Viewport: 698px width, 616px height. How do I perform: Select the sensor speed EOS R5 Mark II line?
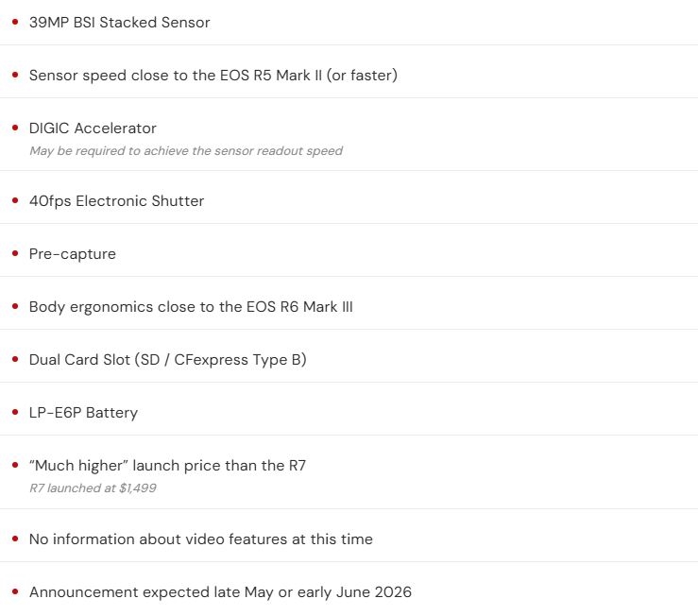[213, 75]
